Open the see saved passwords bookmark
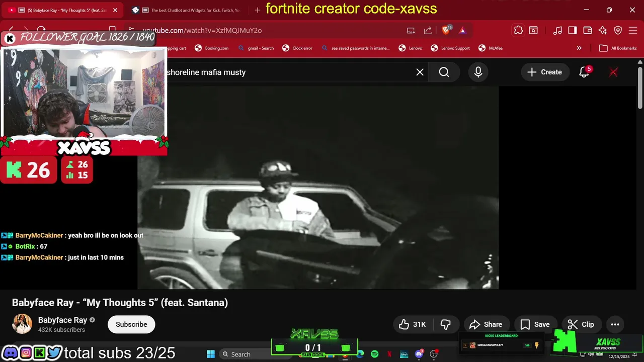 pos(355,48)
